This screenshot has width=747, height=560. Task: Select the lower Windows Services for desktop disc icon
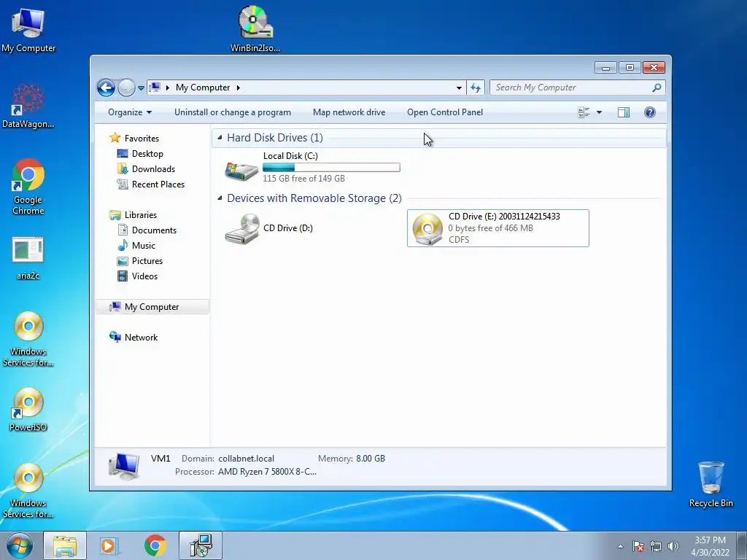coord(28,491)
